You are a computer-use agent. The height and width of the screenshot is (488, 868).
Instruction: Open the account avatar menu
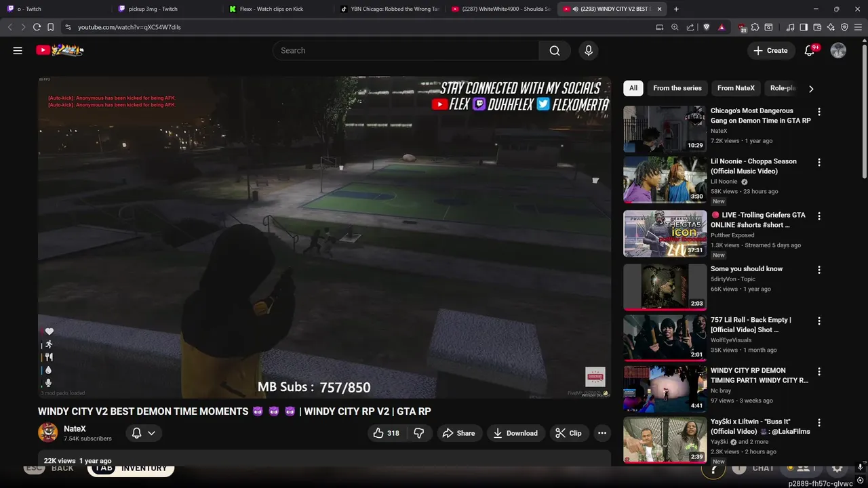click(838, 50)
